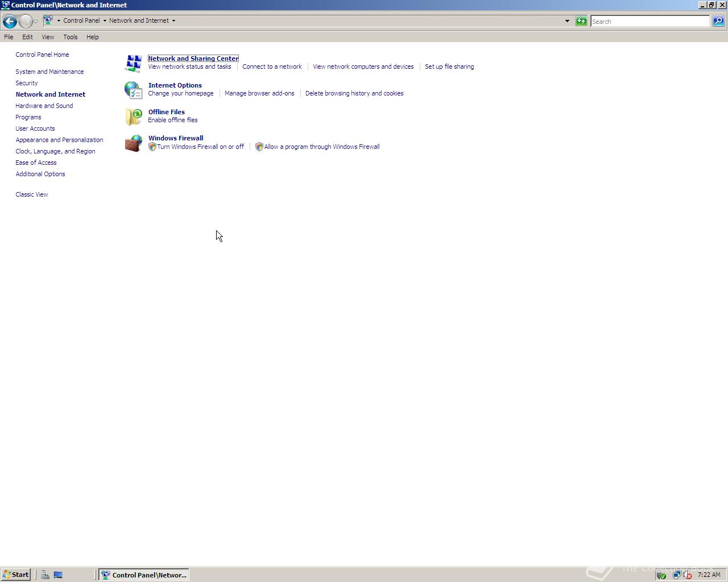Open the Help menu
Screen dimensions: 728x582
pyautogui.click(x=92, y=37)
